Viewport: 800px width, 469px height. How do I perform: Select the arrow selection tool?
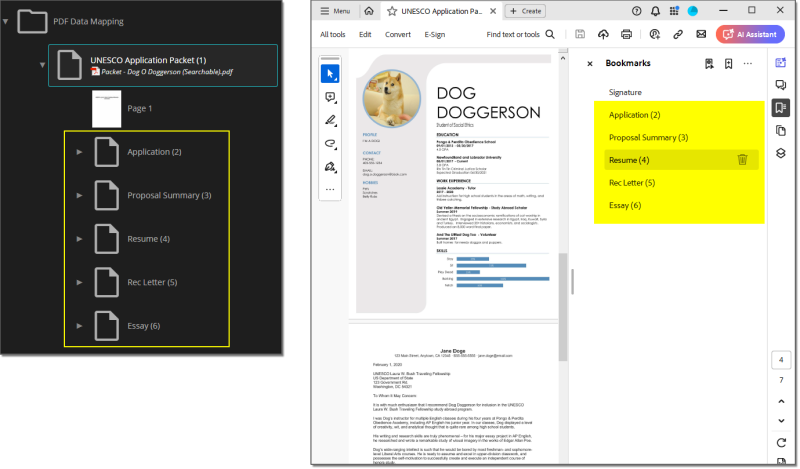330,73
